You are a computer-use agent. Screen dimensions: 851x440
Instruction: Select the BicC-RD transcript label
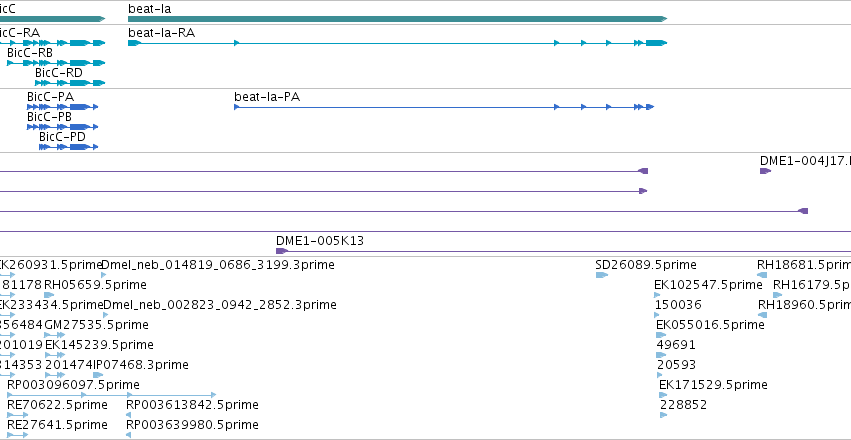(x=59, y=73)
